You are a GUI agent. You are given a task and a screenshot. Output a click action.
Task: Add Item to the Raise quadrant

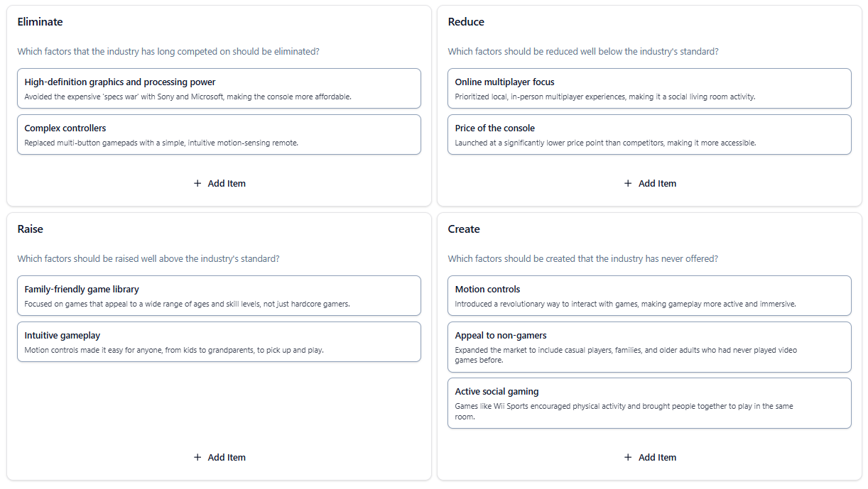[219, 457]
